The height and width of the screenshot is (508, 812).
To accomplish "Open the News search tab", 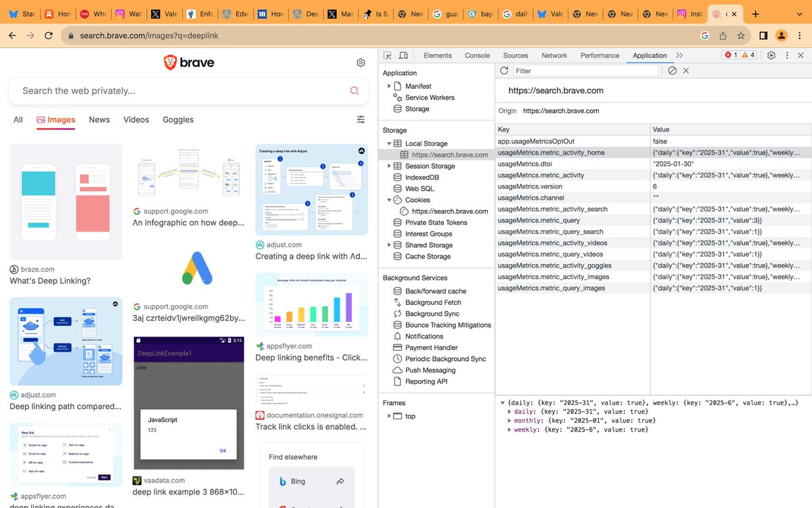I will point(99,119).
